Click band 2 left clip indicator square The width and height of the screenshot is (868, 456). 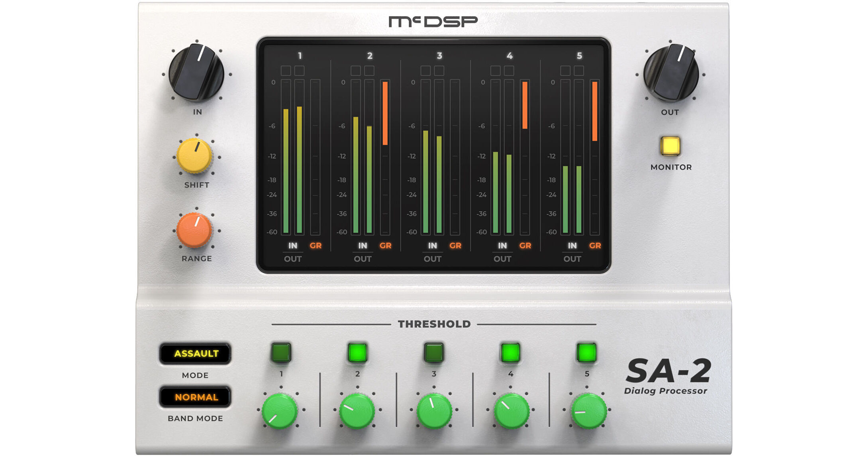tap(356, 71)
